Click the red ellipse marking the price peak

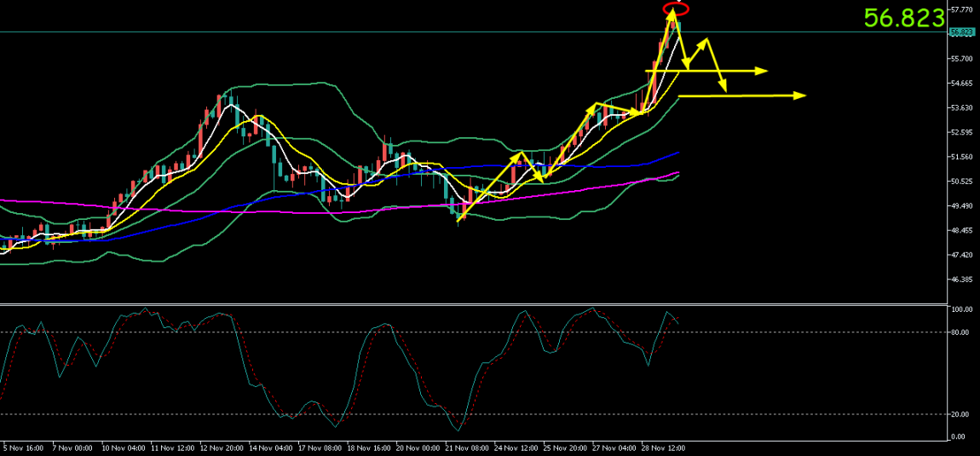click(x=675, y=9)
